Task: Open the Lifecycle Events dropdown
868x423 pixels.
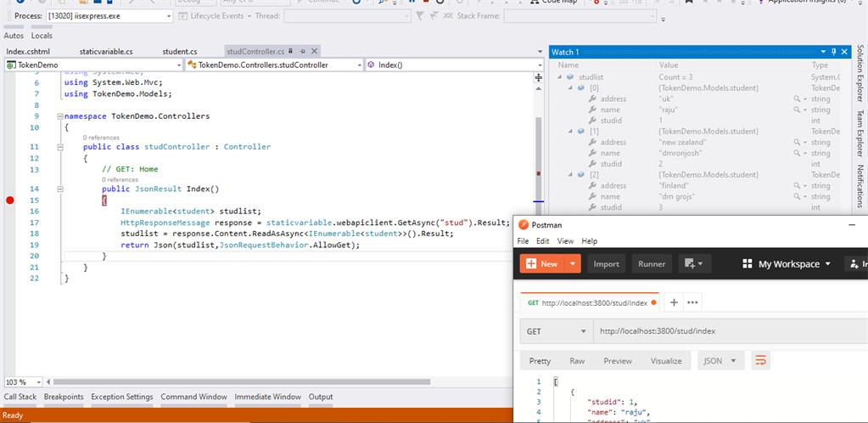Action: coord(249,16)
